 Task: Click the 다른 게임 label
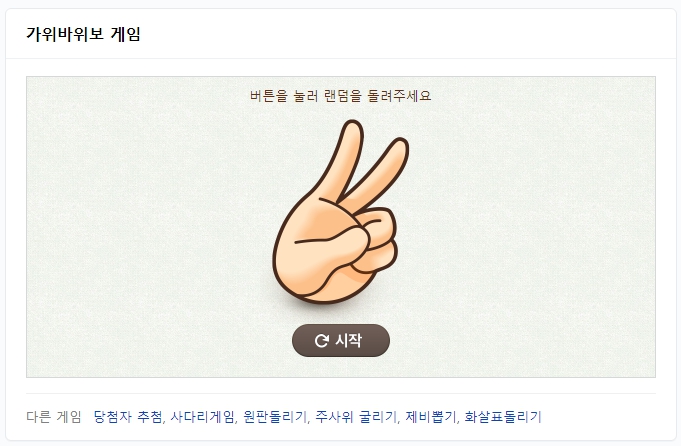54,417
